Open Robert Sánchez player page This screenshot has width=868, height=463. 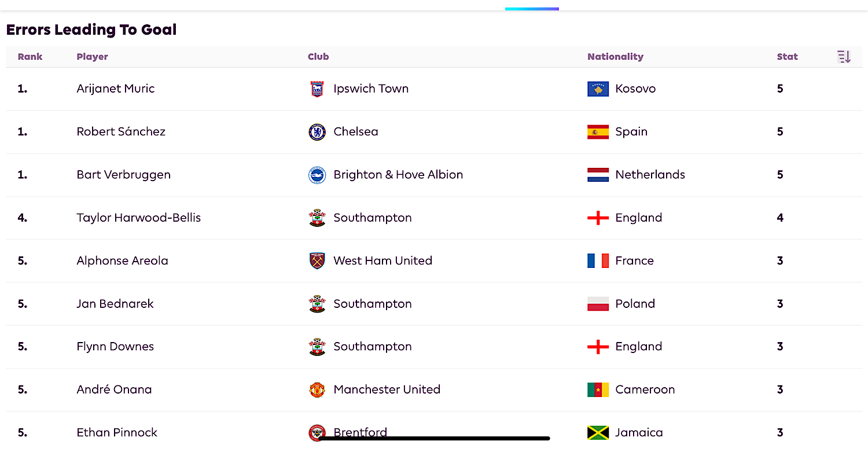coord(121,131)
